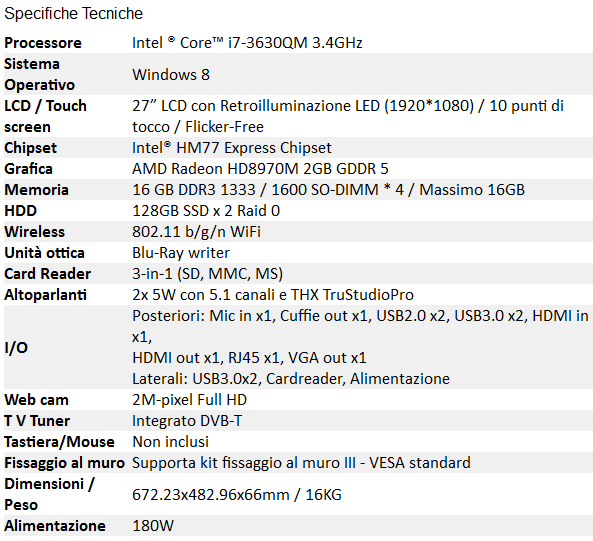This screenshot has height=541, width=593.
Task: Select the AMD Radeon HD8970M graphics value
Action: [260, 169]
